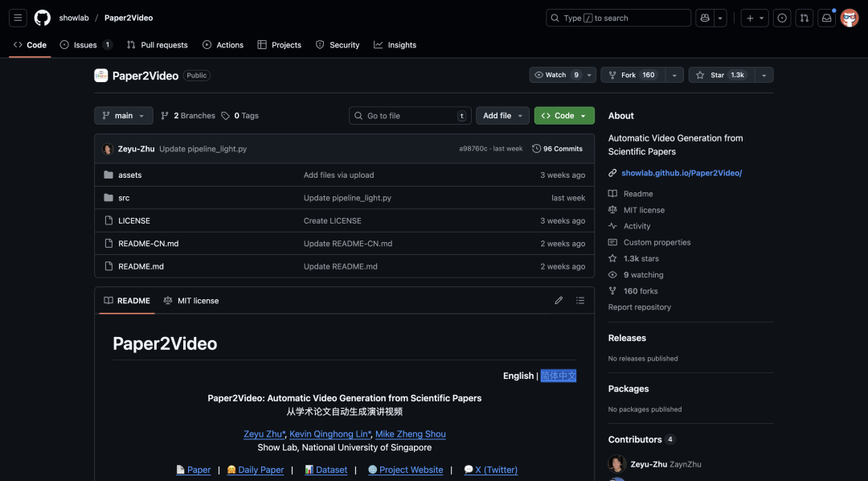Click Readme in About sidebar
The width and height of the screenshot is (868, 481).
[631, 193]
